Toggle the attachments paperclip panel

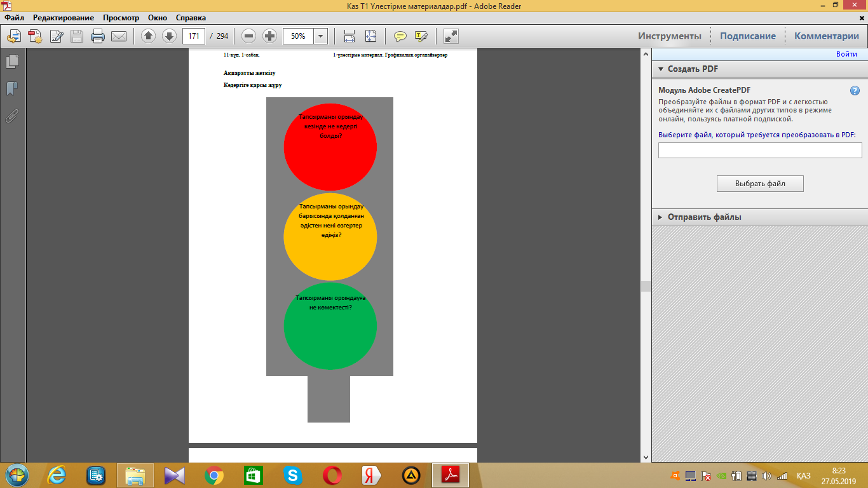[12, 116]
